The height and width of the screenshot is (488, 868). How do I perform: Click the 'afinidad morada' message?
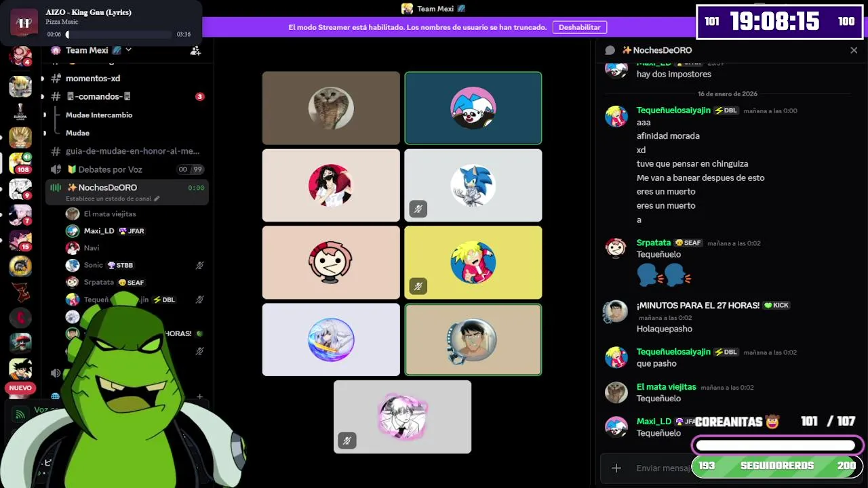(668, 136)
